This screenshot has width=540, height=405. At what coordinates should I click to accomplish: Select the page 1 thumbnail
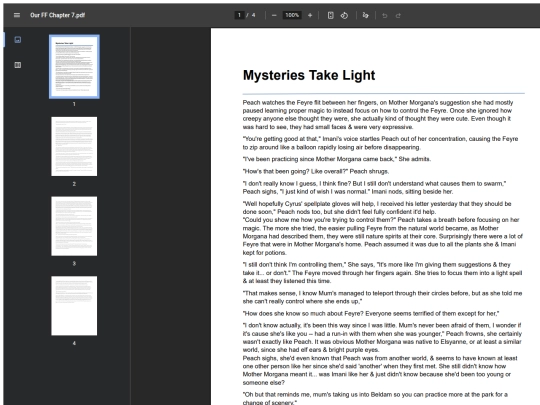[x=74, y=66]
